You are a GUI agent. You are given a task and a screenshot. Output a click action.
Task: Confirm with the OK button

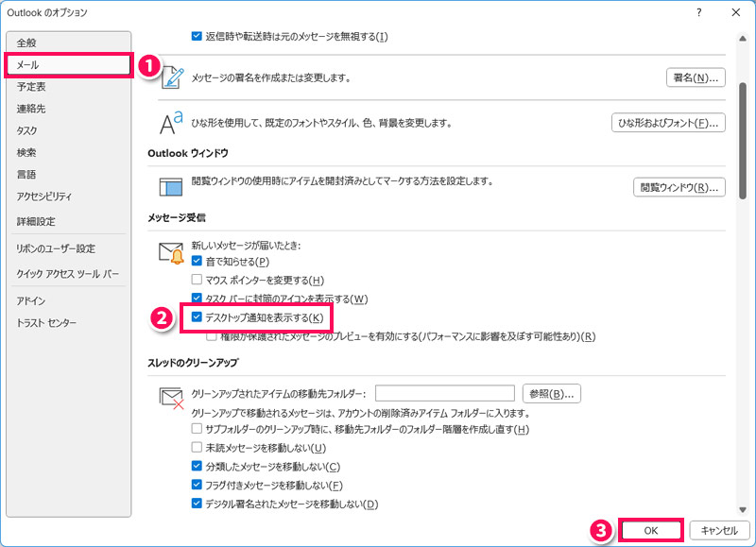pyautogui.click(x=651, y=531)
